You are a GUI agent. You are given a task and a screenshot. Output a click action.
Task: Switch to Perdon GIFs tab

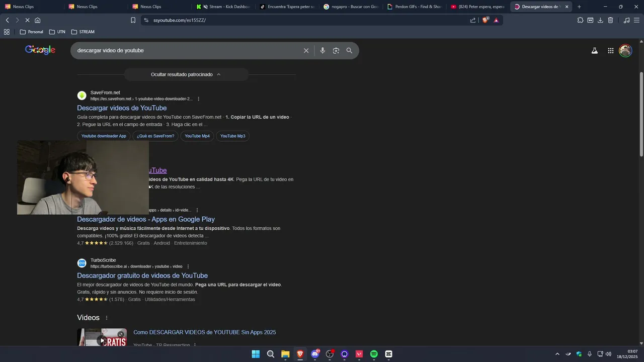point(414,7)
